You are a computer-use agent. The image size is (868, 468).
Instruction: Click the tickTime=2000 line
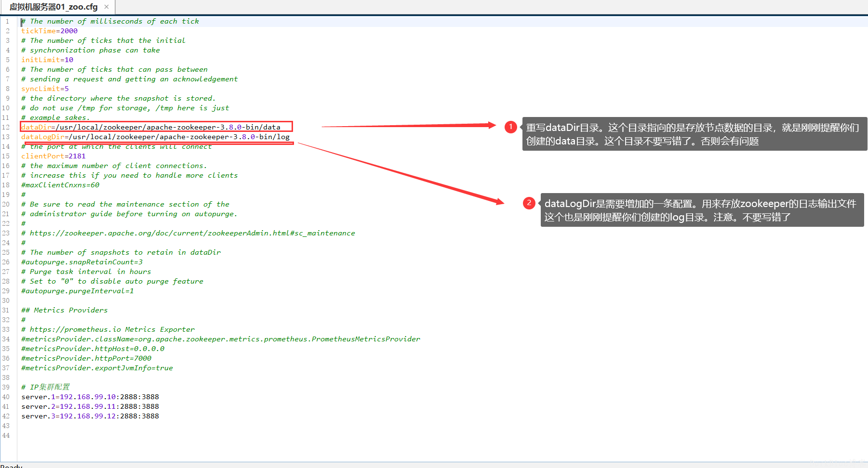tap(49, 31)
